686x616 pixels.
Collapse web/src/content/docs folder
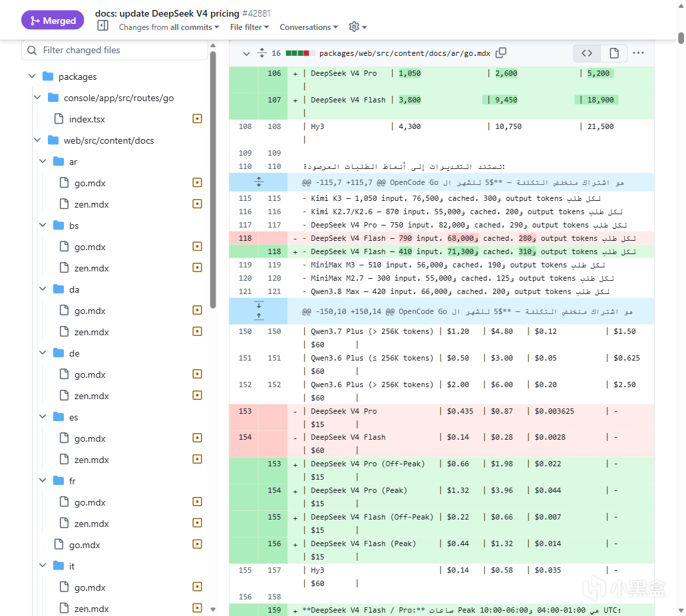coord(37,140)
